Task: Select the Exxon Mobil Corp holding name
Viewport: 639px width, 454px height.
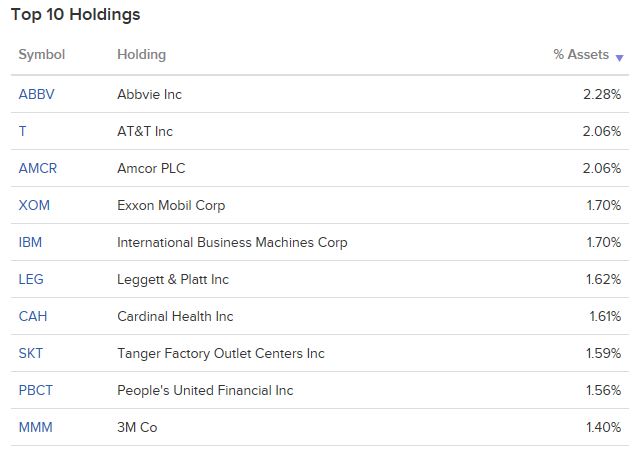Action: coord(171,205)
